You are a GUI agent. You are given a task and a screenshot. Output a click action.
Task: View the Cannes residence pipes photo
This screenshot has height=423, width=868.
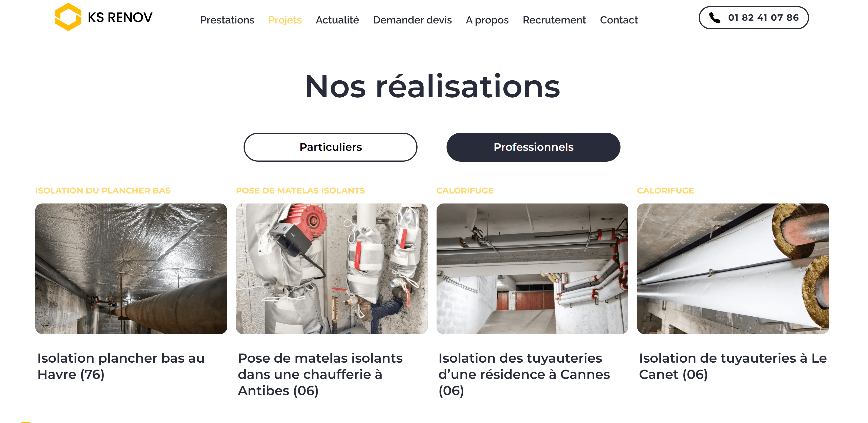[x=532, y=269]
